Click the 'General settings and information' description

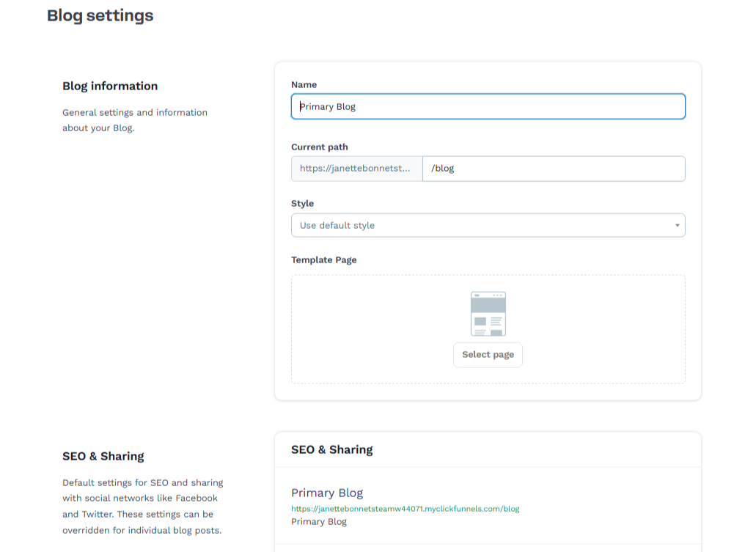tap(134, 120)
